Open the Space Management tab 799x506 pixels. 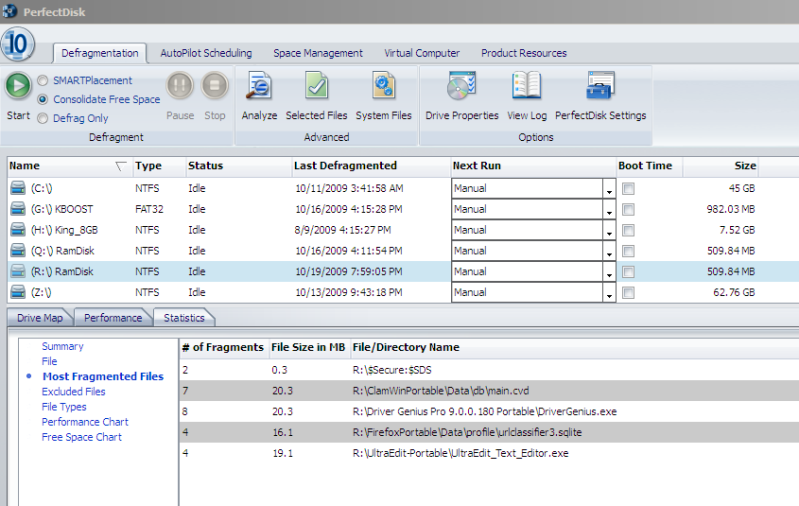point(318,53)
